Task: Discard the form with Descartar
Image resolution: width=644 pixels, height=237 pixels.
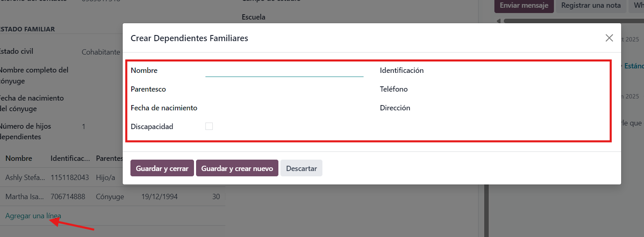Action: click(x=301, y=168)
